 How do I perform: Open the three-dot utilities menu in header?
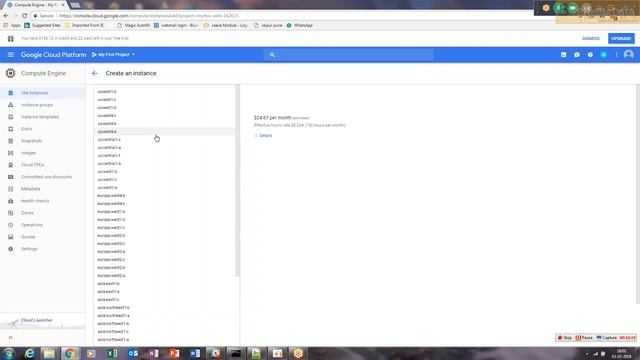click(x=616, y=55)
